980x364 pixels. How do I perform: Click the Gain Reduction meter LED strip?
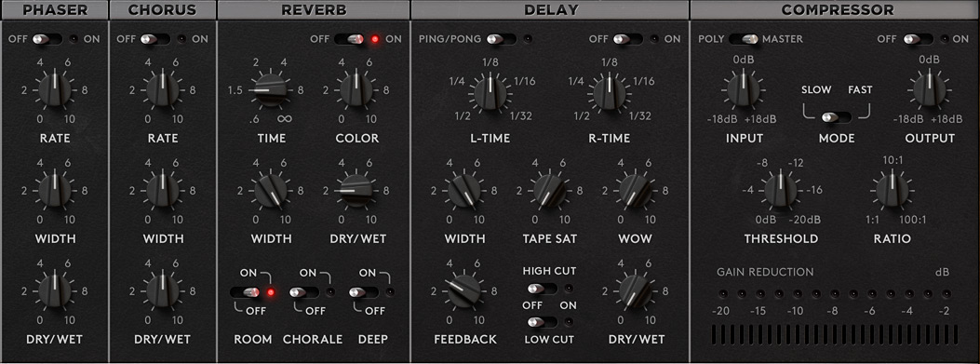tap(834, 293)
